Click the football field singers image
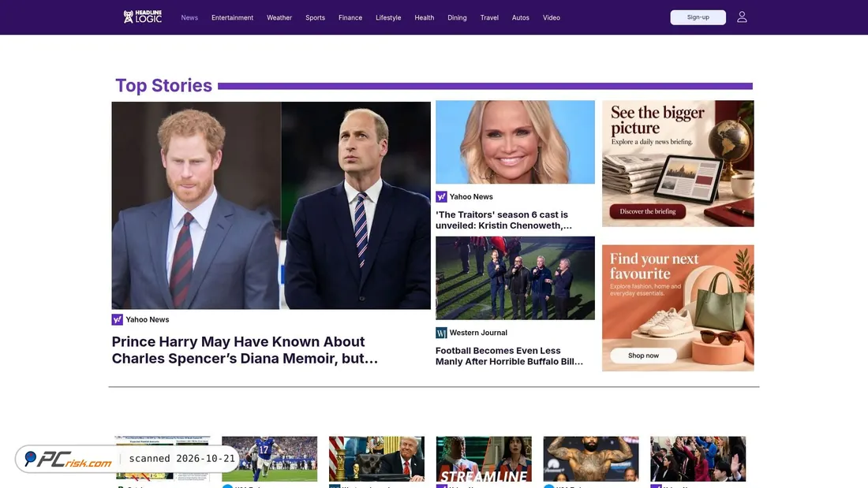The image size is (868, 488). coord(515,278)
